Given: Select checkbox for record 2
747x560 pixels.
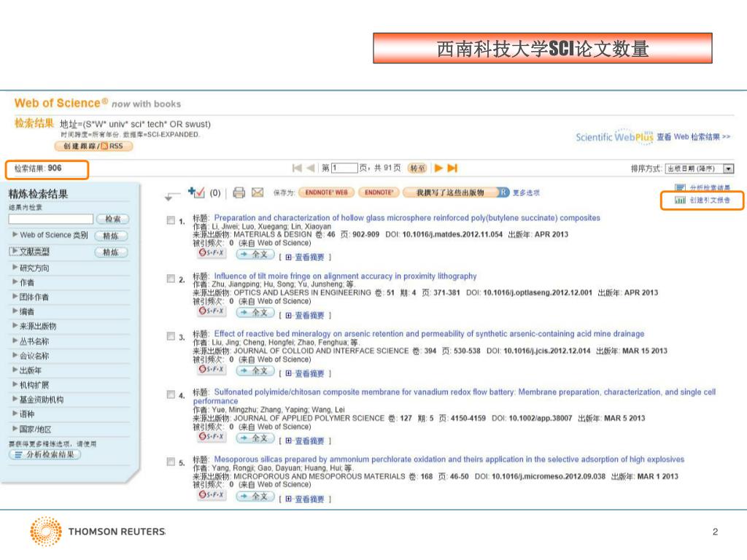Looking at the screenshot, I should pos(171,279).
